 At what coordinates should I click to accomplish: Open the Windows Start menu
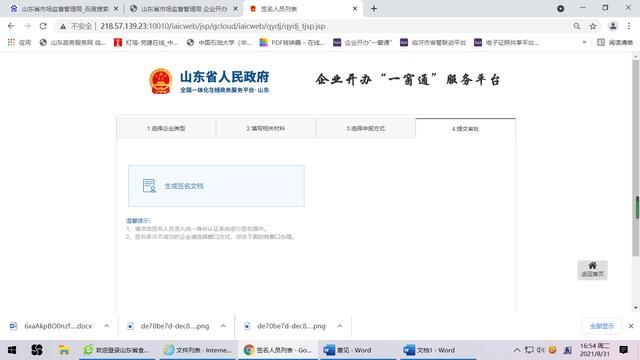[12, 350]
